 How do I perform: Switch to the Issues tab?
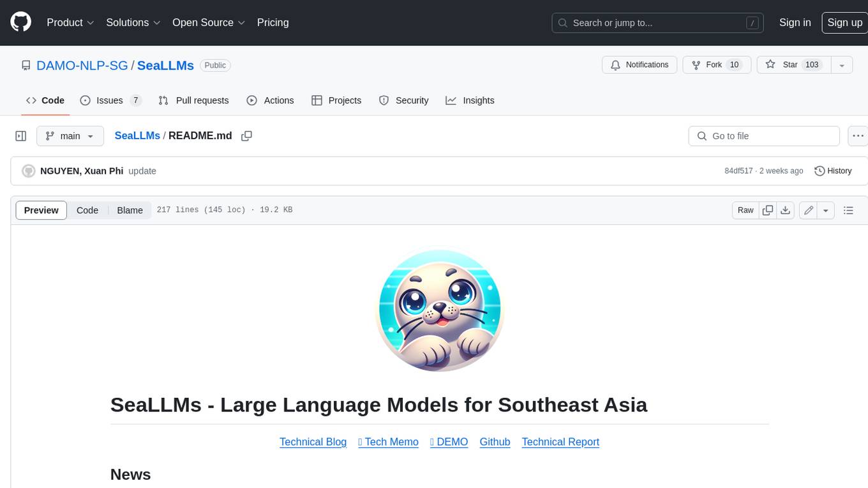tap(110, 100)
